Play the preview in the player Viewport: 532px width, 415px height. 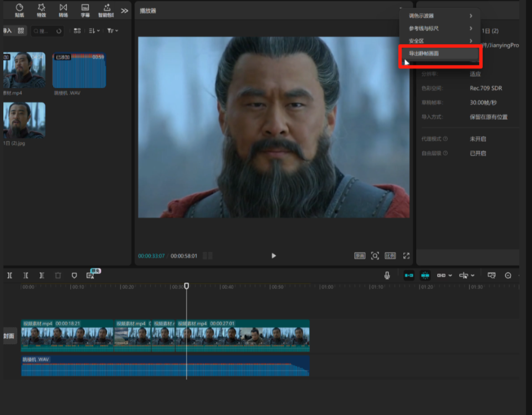(x=273, y=256)
